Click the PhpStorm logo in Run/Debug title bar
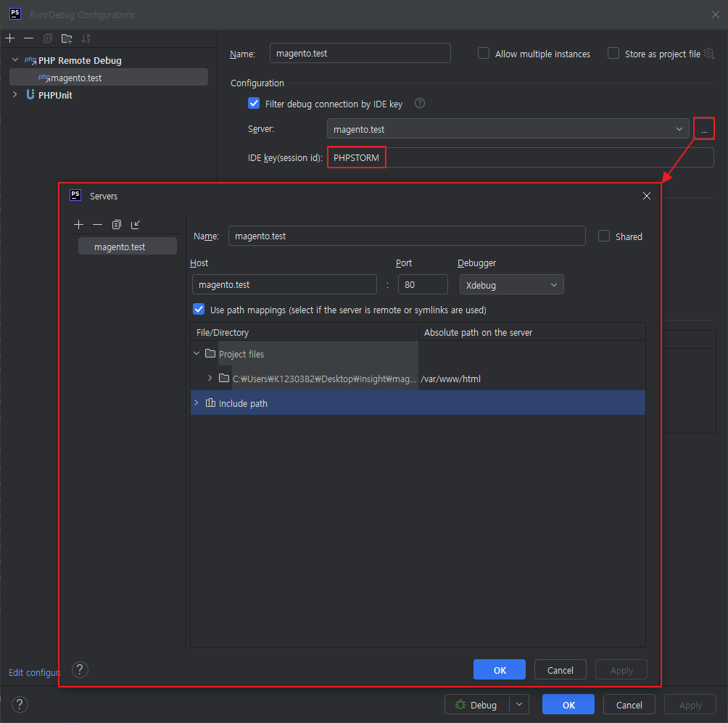This screenshot has height=723, width=728. (x=15, y=14)
